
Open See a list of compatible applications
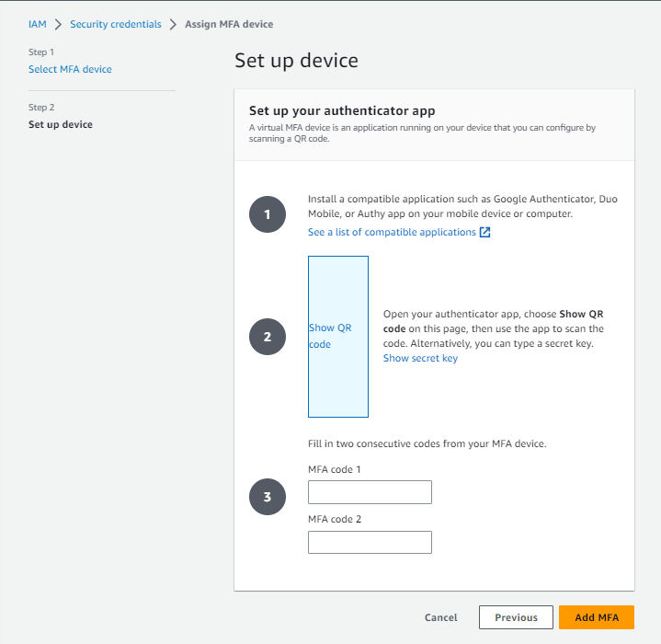click(392, 232)
